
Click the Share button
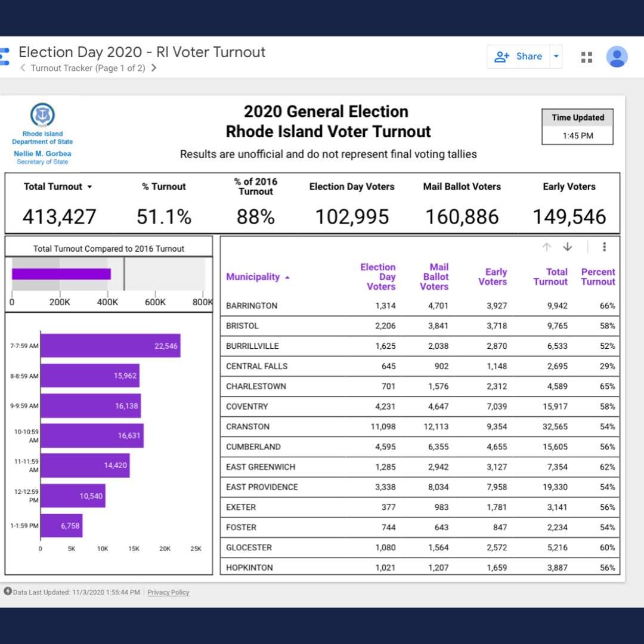click(518, 56)
